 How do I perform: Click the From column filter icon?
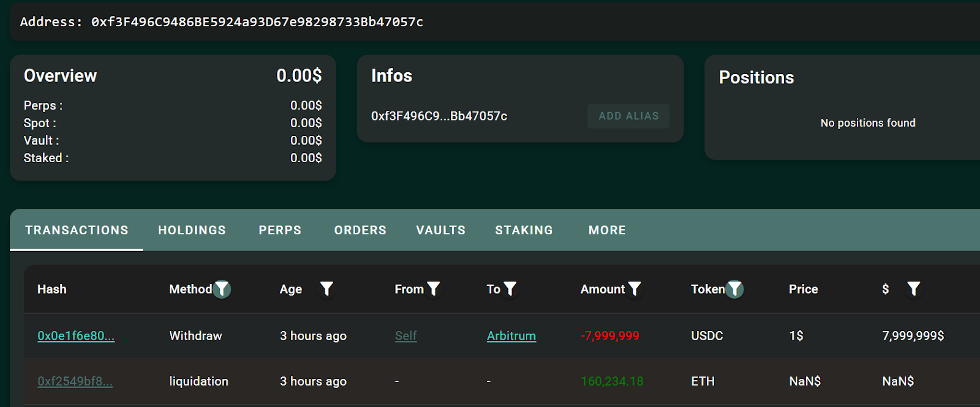[433, 289]
